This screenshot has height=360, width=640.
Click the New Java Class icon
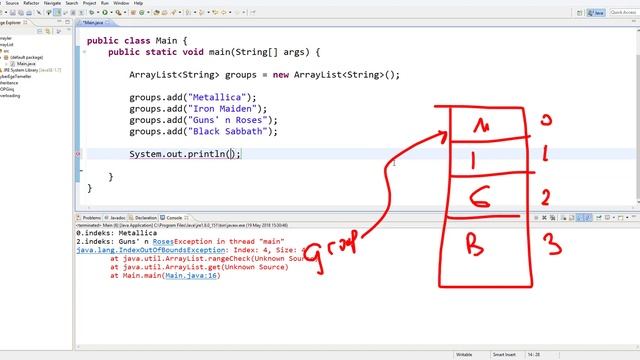point(142,13)
